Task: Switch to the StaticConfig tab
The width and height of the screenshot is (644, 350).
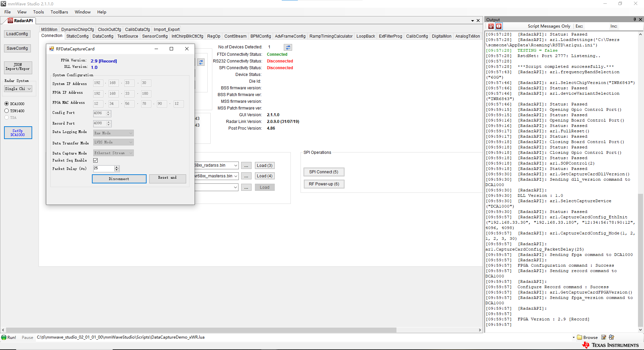Action: (x=77, y=36)
